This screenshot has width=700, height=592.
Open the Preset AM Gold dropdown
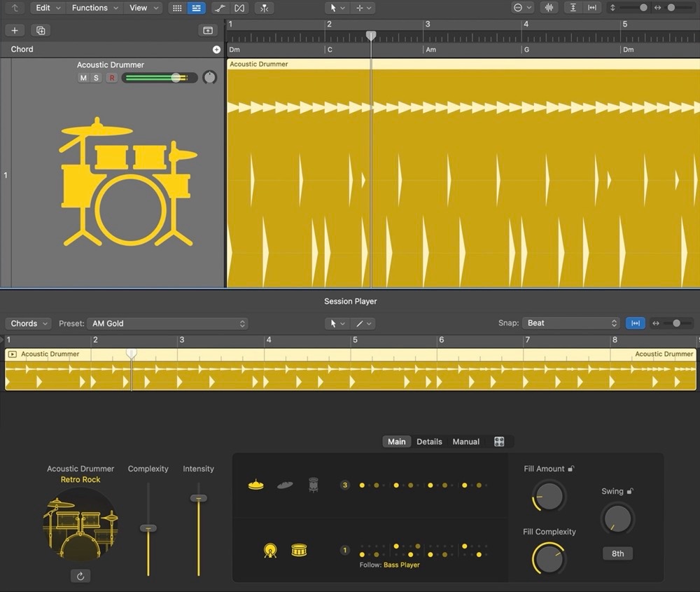point(167,324)
